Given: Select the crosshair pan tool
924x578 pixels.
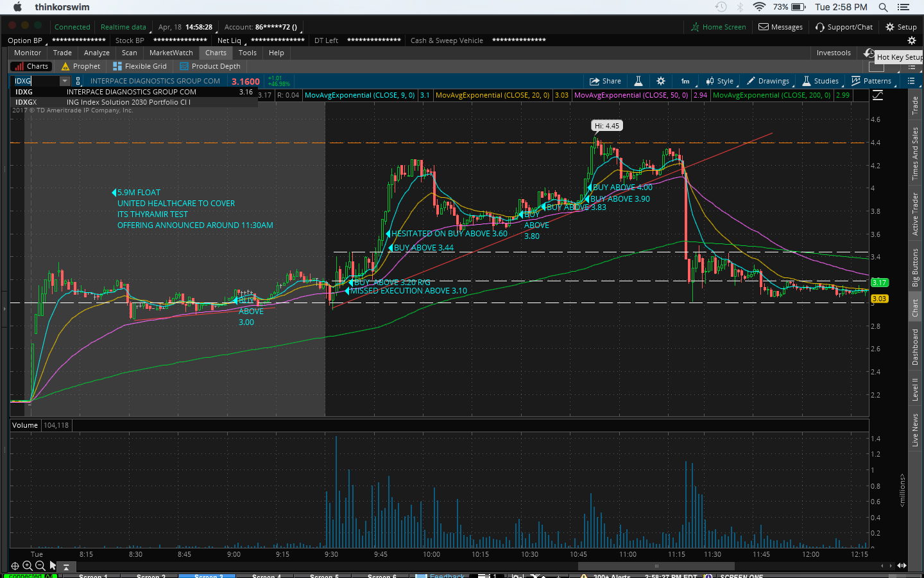Looking at the screenshot, I should [15, 566].
